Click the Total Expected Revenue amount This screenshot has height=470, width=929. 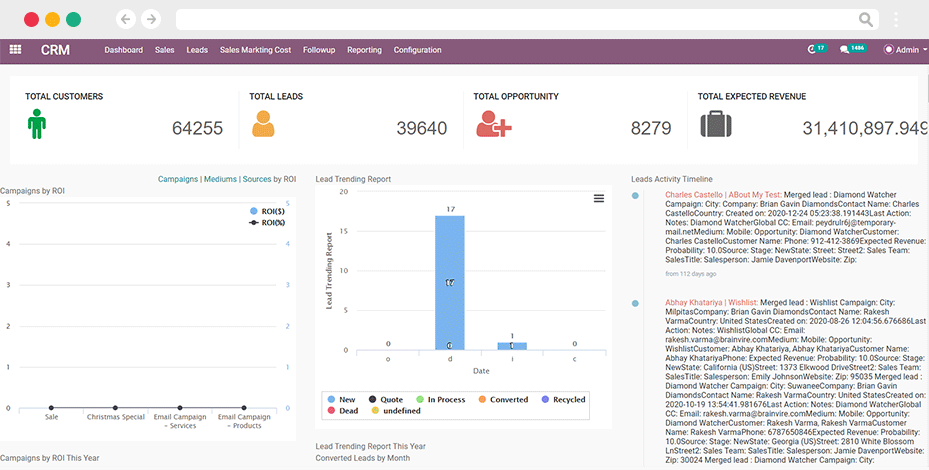click(x=865, y=128)
